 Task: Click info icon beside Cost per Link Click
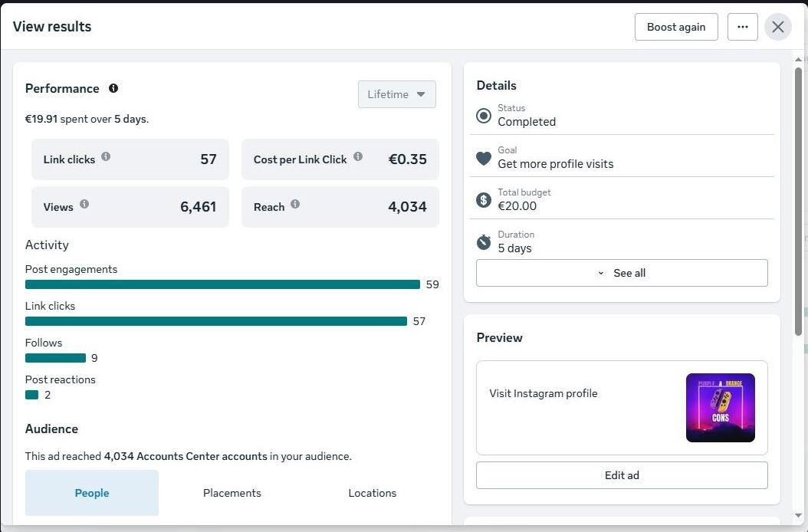(x=358, y=156)
